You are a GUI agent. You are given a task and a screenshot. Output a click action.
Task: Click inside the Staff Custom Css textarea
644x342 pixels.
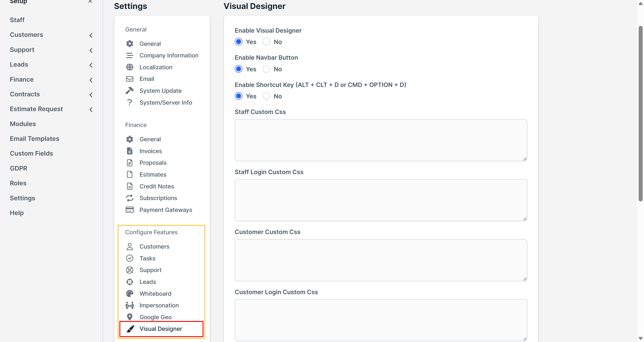pyautogui.click(x=381, y=140)
